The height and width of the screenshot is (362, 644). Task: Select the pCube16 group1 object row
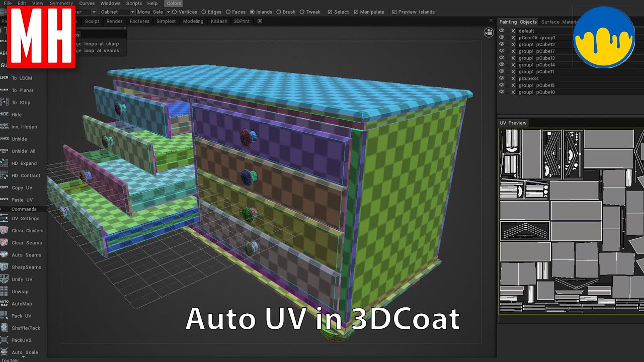(537, 38)
